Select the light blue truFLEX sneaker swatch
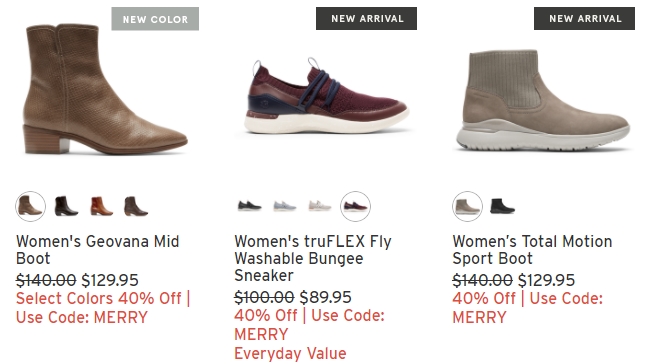Screen dimensions: 649x364 click(x=285, y=206)
